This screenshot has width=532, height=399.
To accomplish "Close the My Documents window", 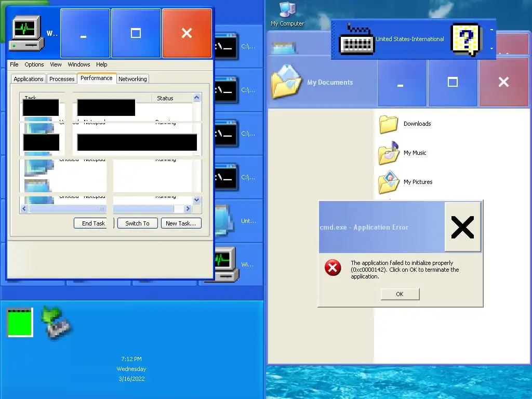I will (504, 82).
